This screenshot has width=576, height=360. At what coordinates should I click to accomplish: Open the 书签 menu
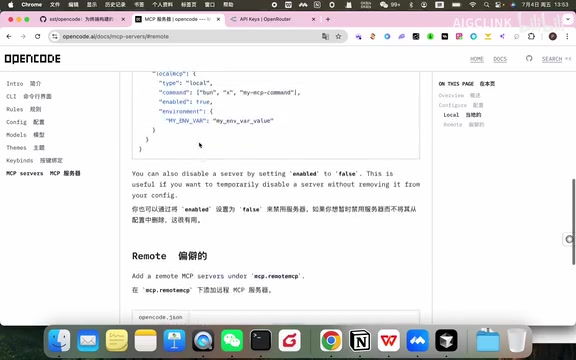point(139,5)
